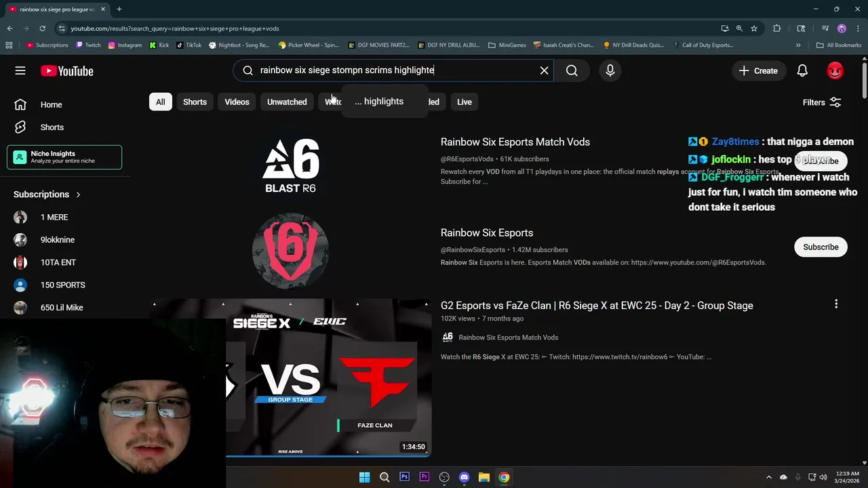Open the Rainbow Six Esports channel title
Screen dimensions: 868x488
point(487,233)
